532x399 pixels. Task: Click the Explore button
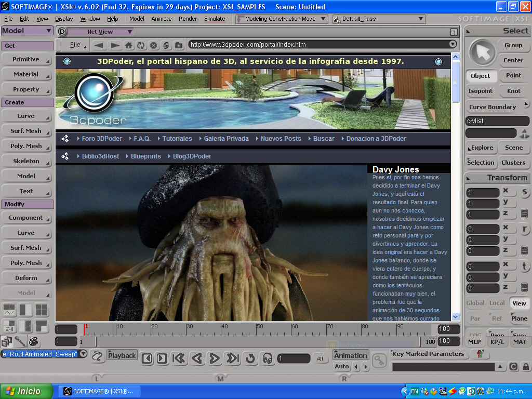482,148
